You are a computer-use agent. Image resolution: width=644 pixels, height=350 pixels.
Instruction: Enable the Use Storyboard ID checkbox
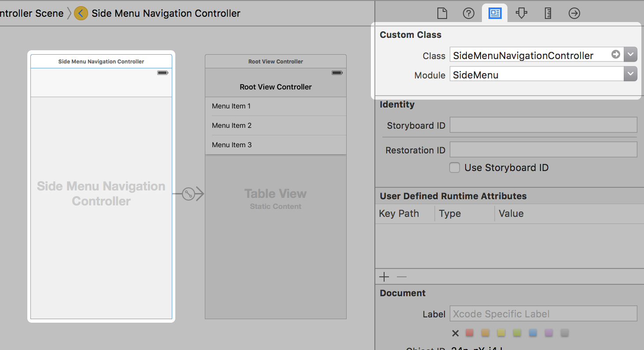pyautogui.click(x=454, y=168)
